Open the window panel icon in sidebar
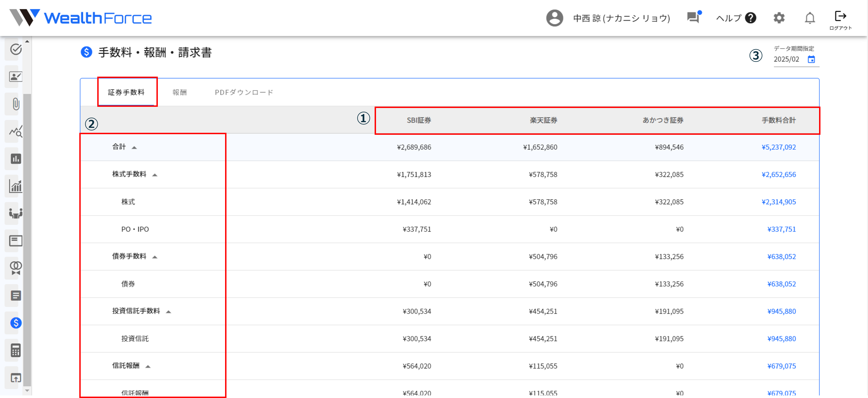This screenshot has height=398, width=868. pyautogui.click(x=16, y=241)
